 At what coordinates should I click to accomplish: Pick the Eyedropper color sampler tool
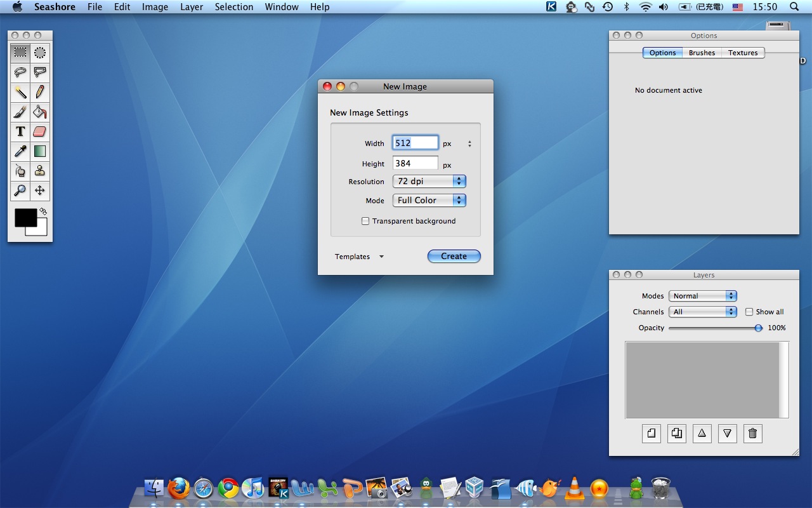[x=20, y=151]
